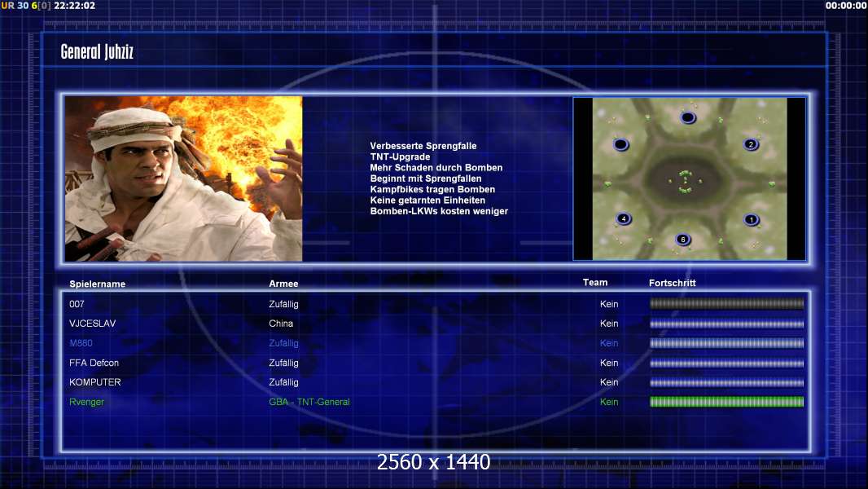Open the General Juhziz portrait image

pos(183,178)
